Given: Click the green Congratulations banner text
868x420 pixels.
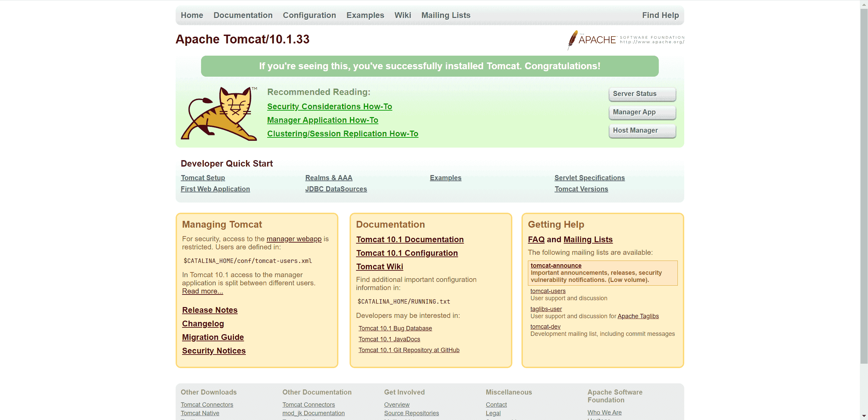Looking at the screenshot, I should pyautogui.click(x=430, y=66).
